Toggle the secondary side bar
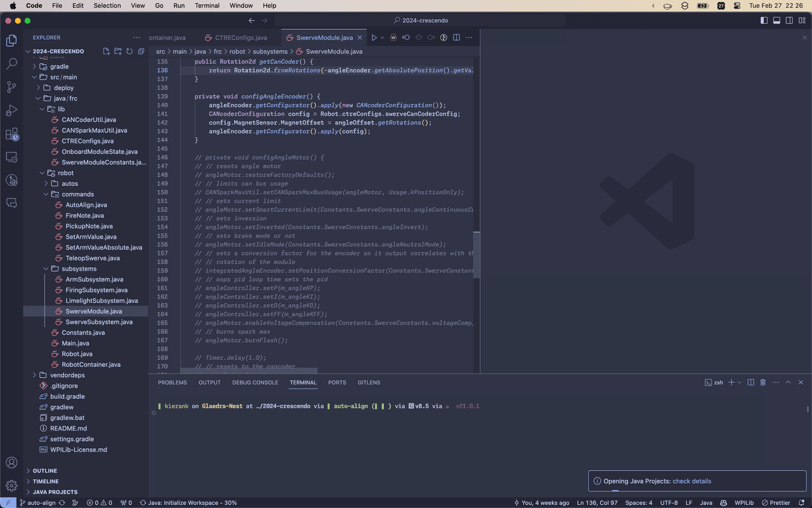 point(789,20)
